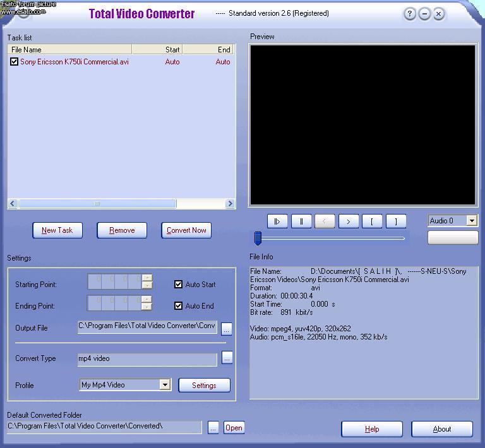This screenshot has height=448, width=485.
Task: Browse for a Convert Type
Action: click(227, 358)
